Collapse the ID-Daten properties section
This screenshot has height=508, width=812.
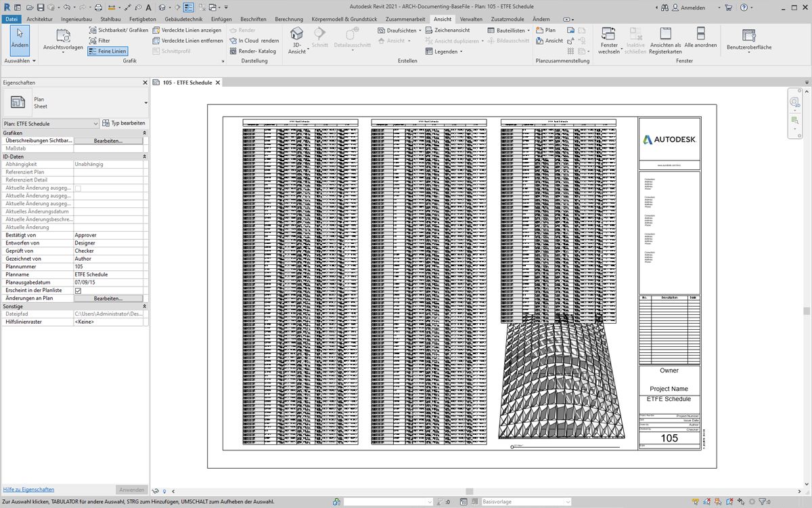pyautogui.click(x=144, y=156)
